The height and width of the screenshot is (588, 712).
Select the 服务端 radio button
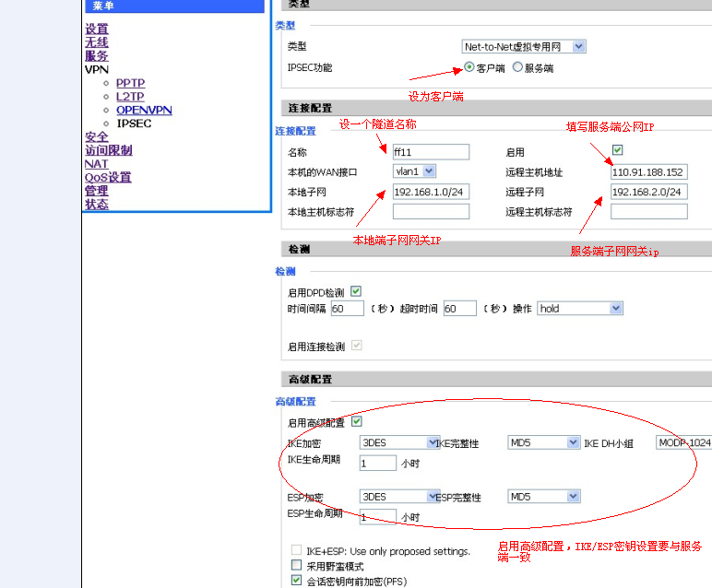517,67
